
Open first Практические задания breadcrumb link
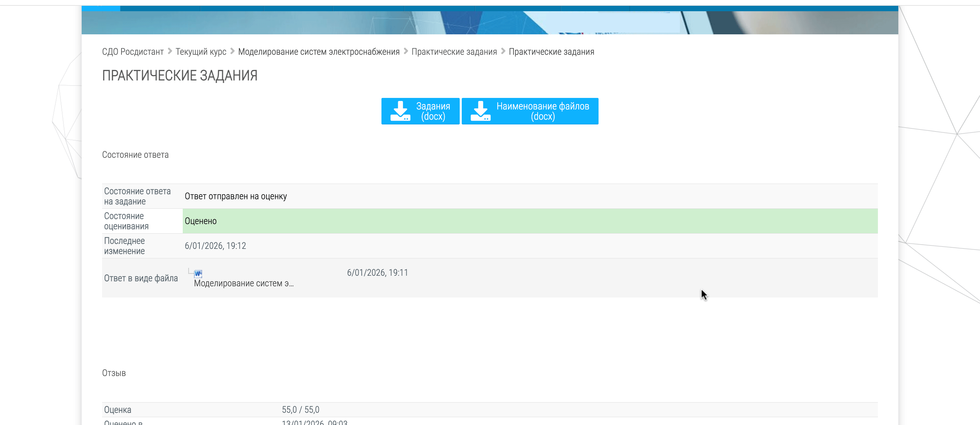pos(454,52)
